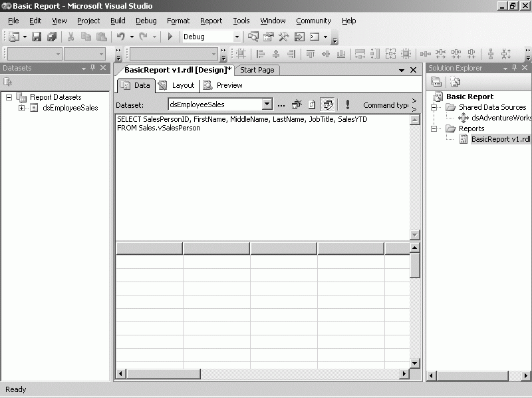
Task: Close the BasicReport document tab
Action: coord(413,70)
